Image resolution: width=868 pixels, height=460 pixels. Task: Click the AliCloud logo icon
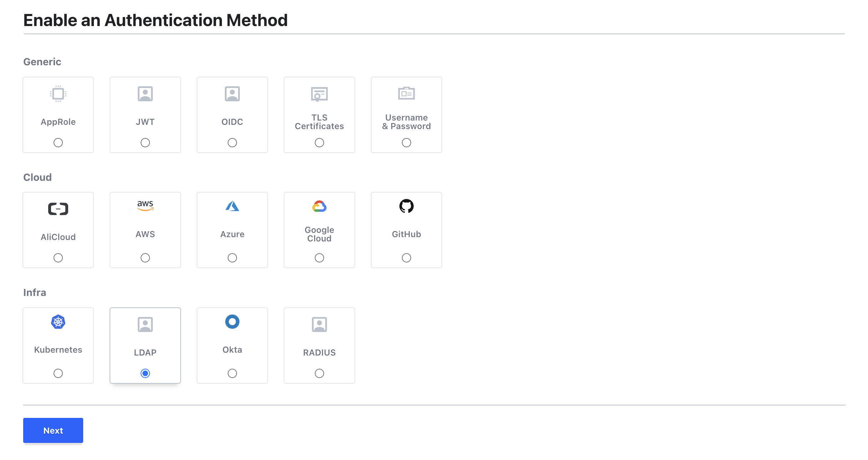coord(58,209)
